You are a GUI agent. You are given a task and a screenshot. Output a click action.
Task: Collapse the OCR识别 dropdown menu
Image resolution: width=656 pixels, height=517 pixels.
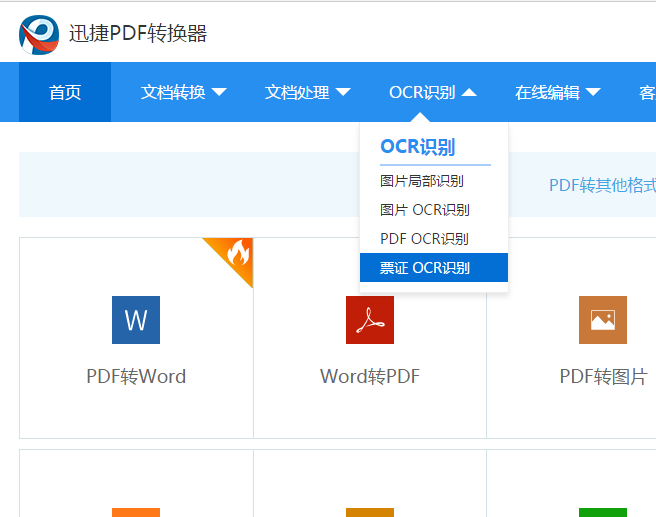coord(433,92)
